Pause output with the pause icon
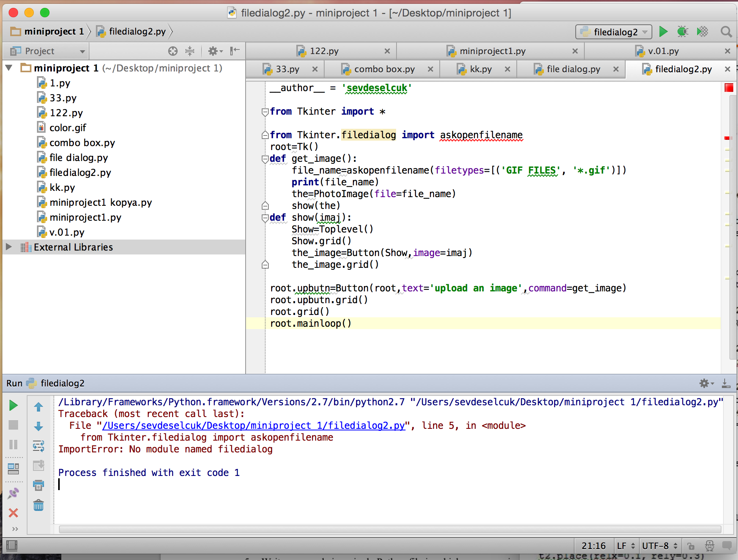 click(x=13, y=444)
